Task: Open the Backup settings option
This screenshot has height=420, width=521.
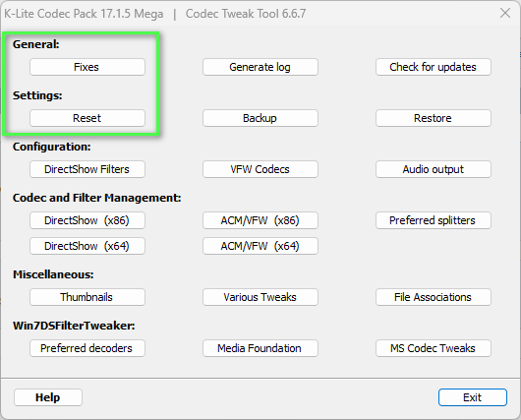Action: (x=260, y=118)
